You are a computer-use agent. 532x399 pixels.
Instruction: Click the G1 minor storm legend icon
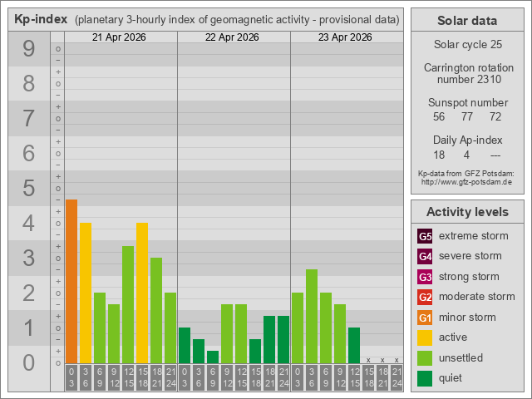[425, 318]
